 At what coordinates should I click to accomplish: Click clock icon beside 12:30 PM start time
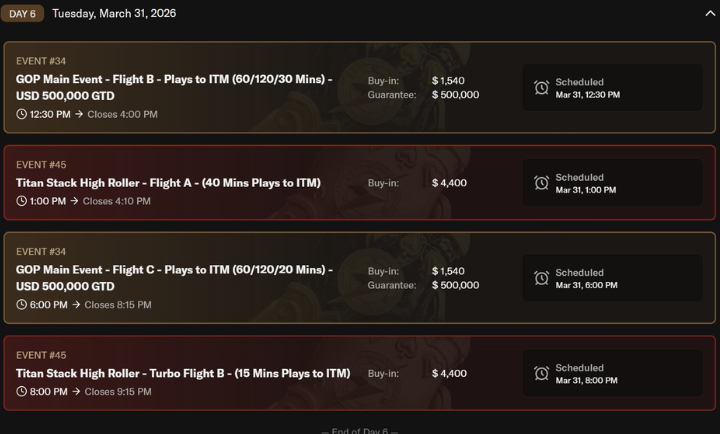coord(22,114)
